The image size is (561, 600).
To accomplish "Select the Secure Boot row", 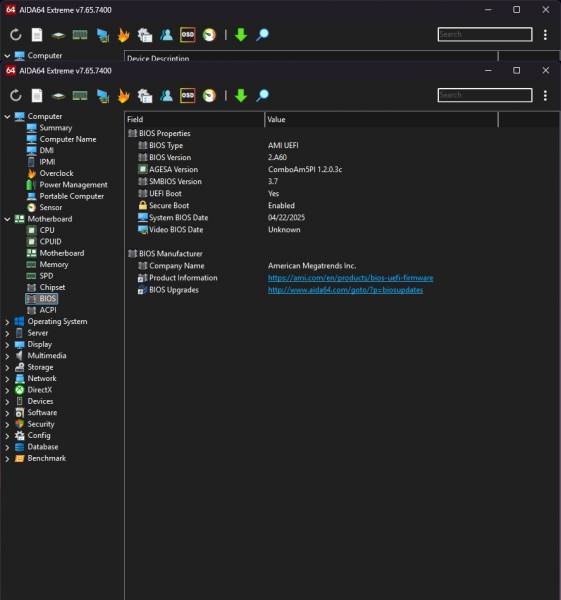I will point(311,205).
